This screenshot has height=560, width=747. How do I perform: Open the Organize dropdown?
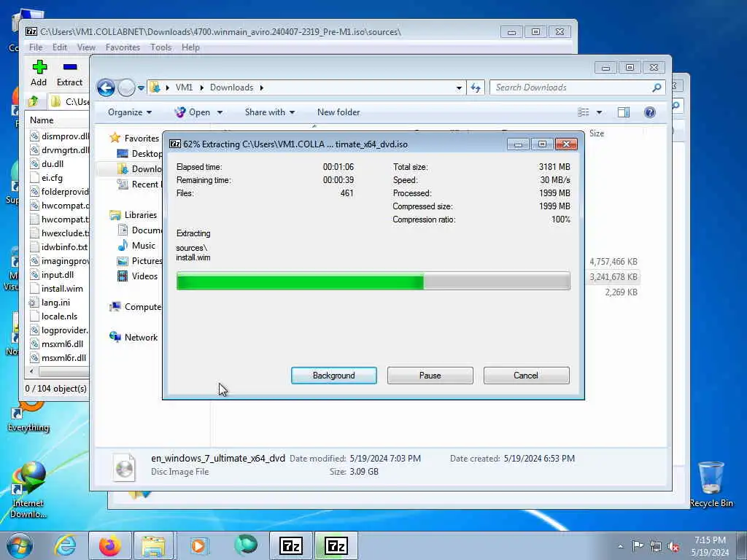click(130, 112)
